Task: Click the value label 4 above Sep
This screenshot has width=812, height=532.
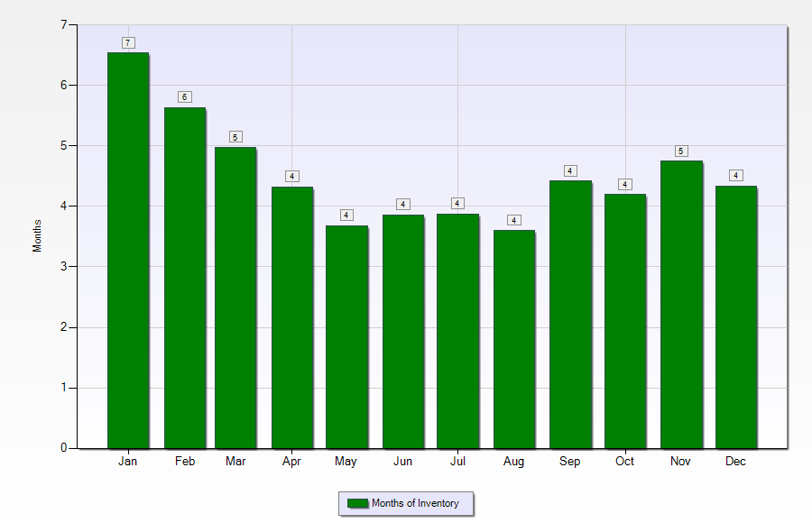Action: [570, 170]
